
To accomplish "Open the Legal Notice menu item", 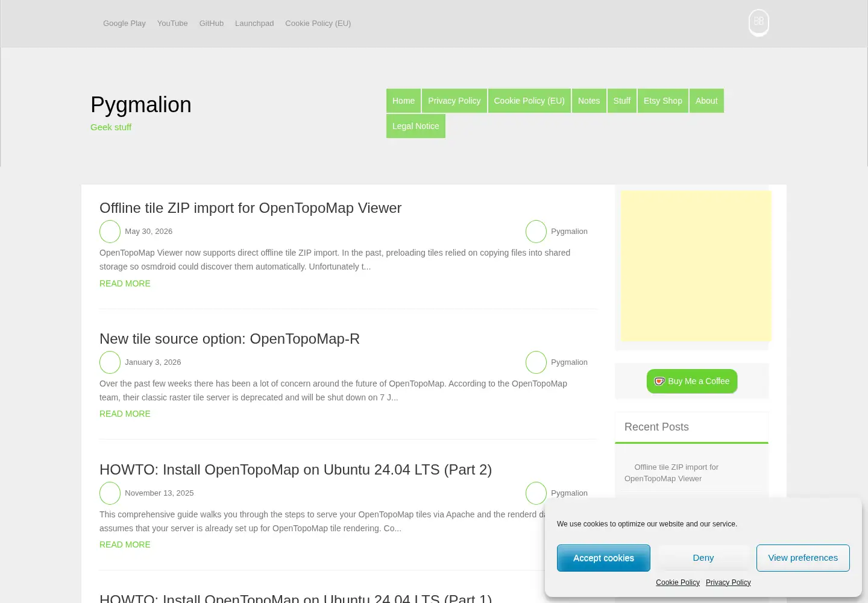I will (416, 126).
